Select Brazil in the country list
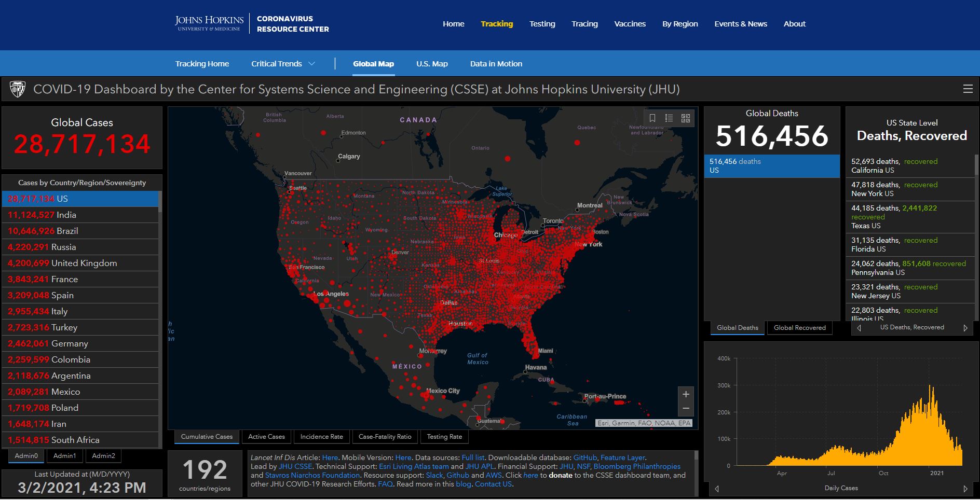The height and width of the screenshot is (500, 980). (80, 231)
